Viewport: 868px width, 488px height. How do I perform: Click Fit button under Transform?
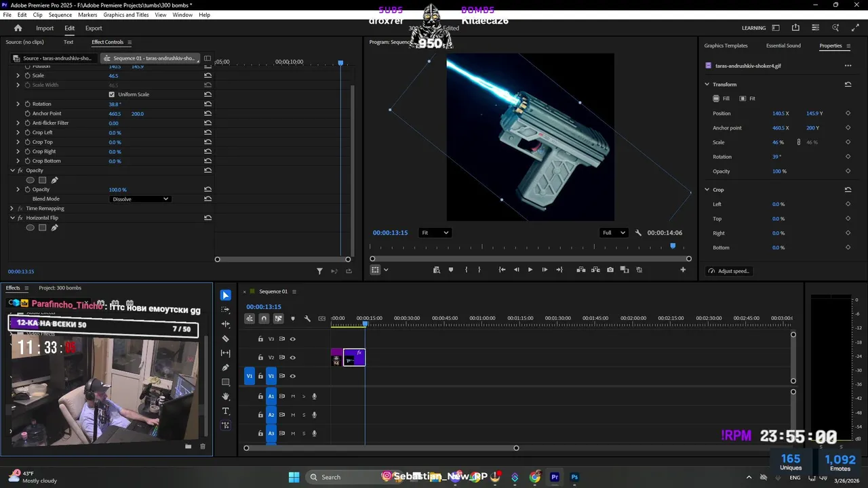747,98
